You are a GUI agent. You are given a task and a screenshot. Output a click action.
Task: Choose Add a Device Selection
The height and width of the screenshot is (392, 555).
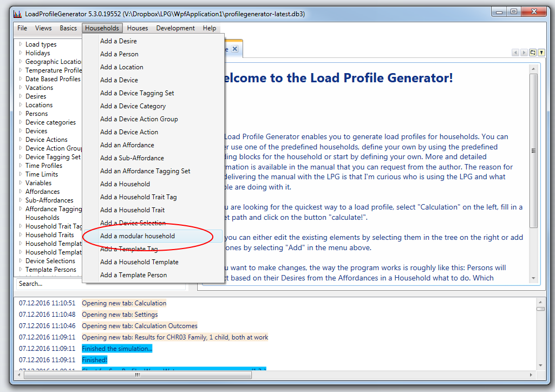click(x=153, y=223)
